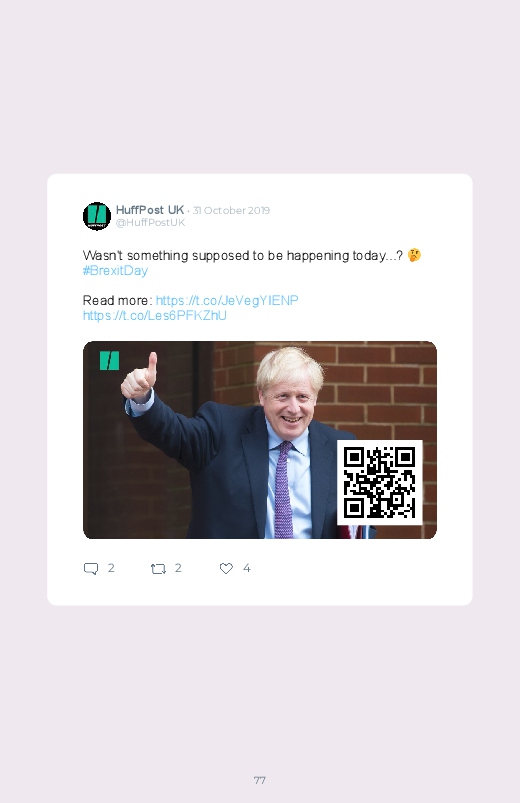Viewport: 520px width, 803px height.
Task: Click the HuffPost UK profile avatar
Action: point(97,216)
